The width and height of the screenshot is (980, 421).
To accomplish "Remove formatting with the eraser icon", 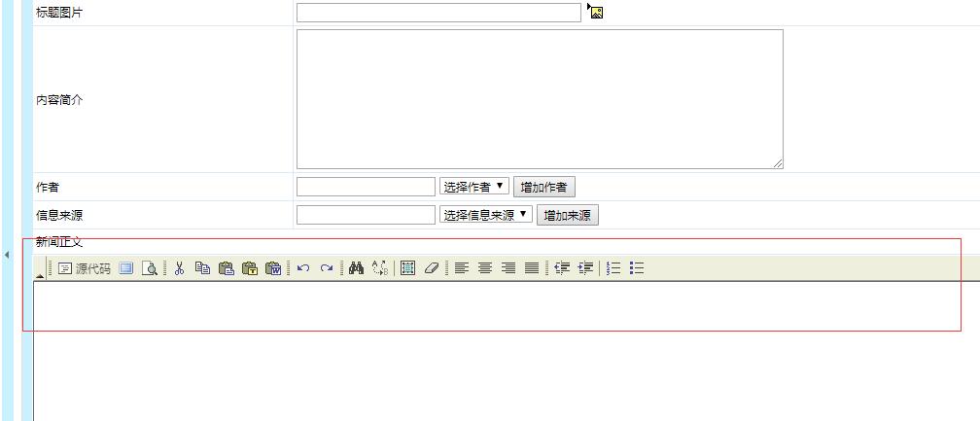I will coord(430,268).
